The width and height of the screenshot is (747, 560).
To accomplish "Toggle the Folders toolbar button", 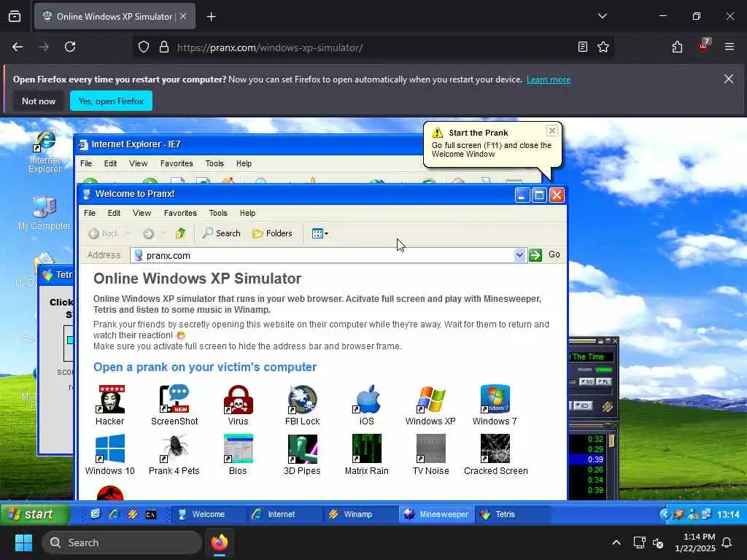I will point(272,233).
